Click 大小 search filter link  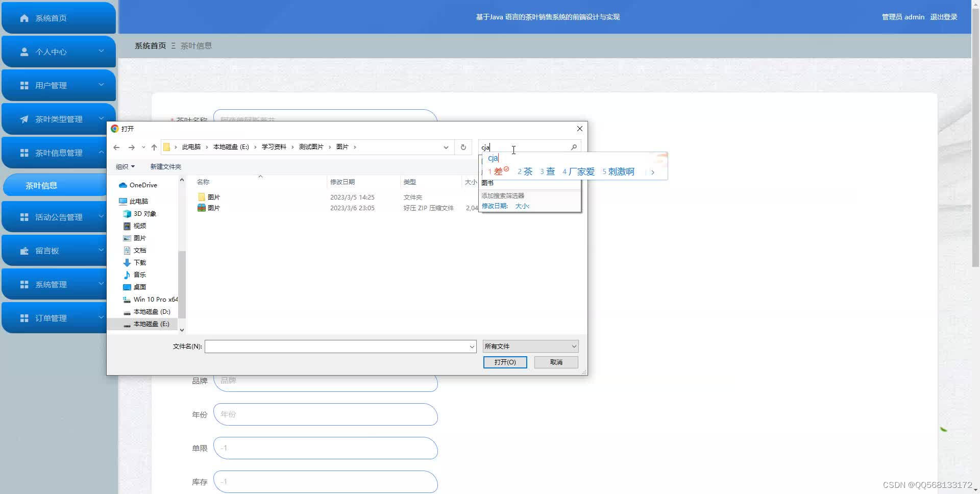pos(522,206)
